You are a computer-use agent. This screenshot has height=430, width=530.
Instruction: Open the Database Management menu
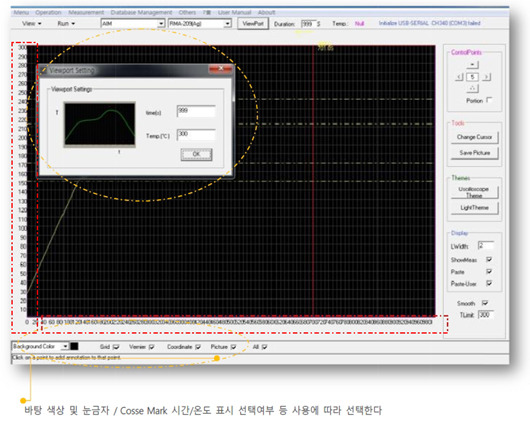pyautogui.click(x=141, y=12)
